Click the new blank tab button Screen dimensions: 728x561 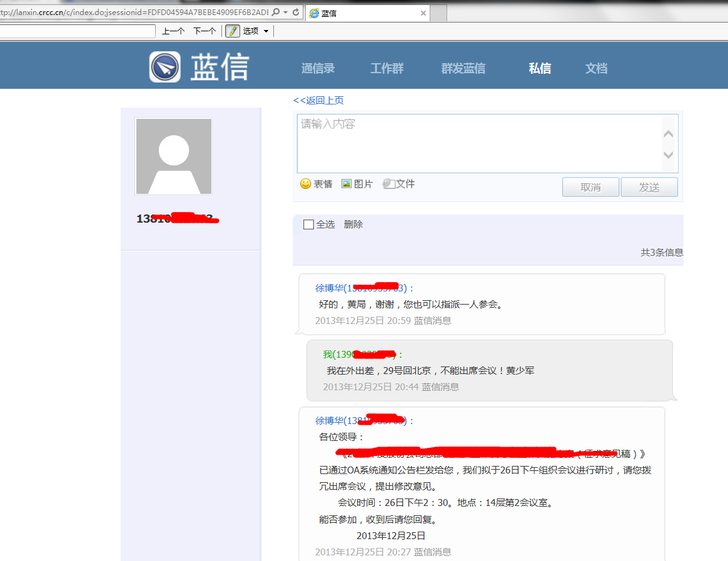[x=438, y=14]
